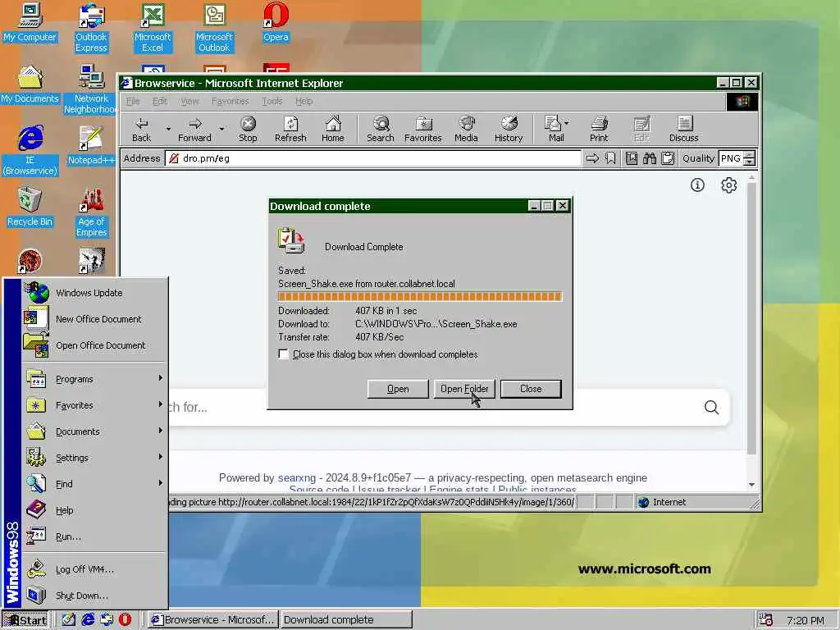Check 'Close this dialog box when download completes'
Image resolution: width=840 pixels, height=630 pixels.
click(x=283, y=354)
